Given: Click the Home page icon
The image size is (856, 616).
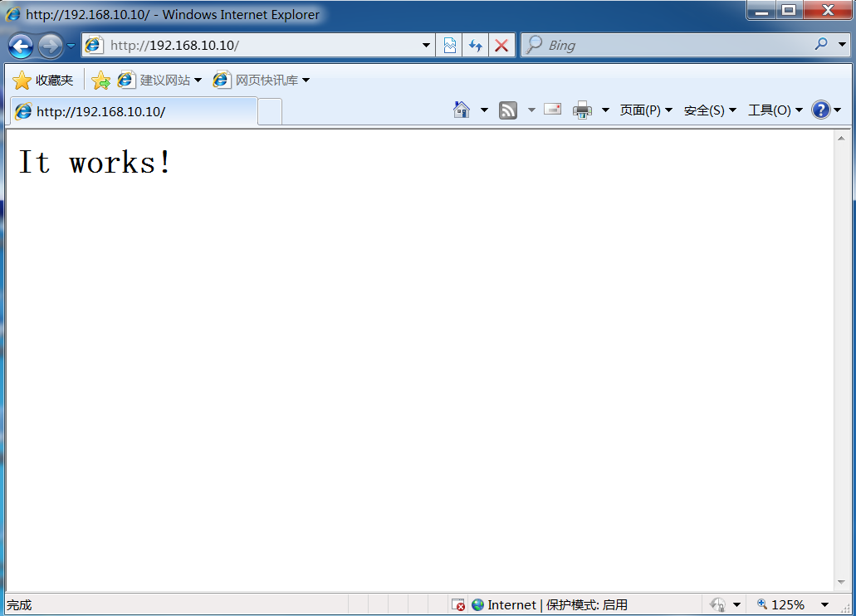Looking at the screenshot, I should tap(462, 110).
